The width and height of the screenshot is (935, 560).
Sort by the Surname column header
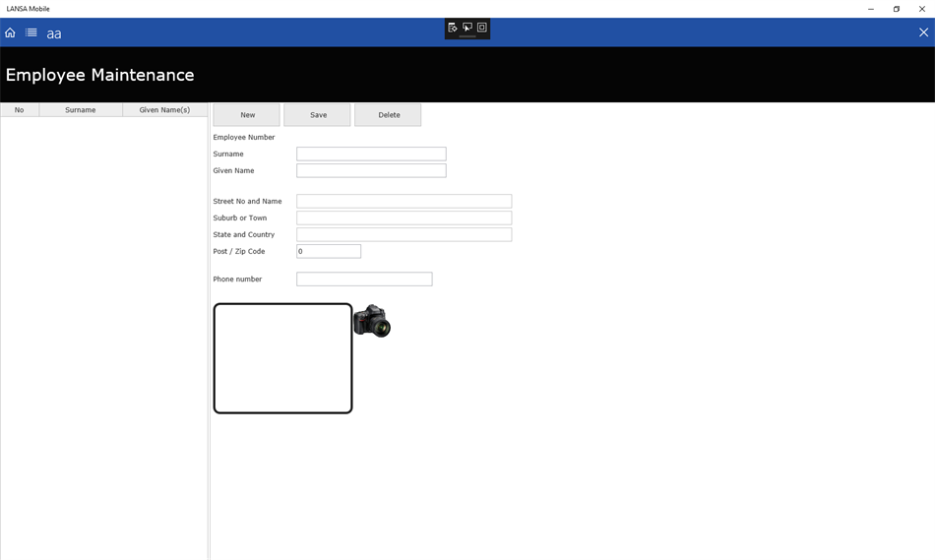pyautogui.click(x=81, y=109)
